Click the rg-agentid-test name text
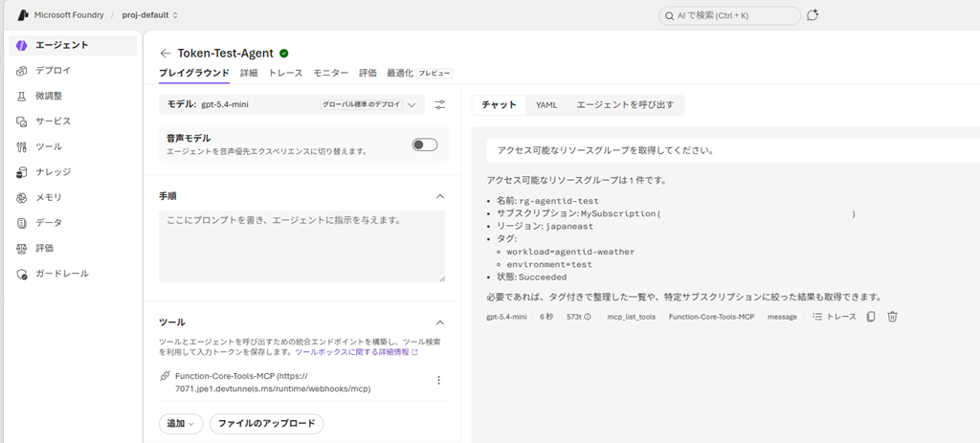Screen dimensions: 980x443 (x=559, y=201)
